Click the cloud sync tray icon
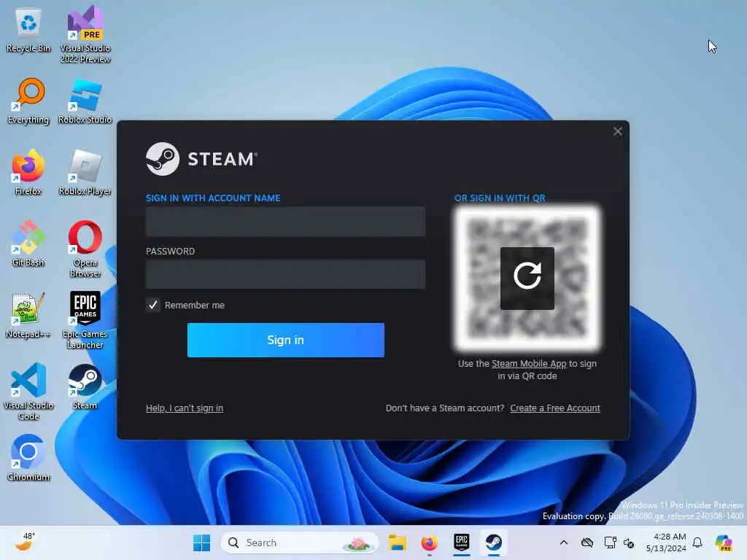Image resolution: width=747 pixels, height=560 pixels. pyautogui.click(x=587, y=542)
